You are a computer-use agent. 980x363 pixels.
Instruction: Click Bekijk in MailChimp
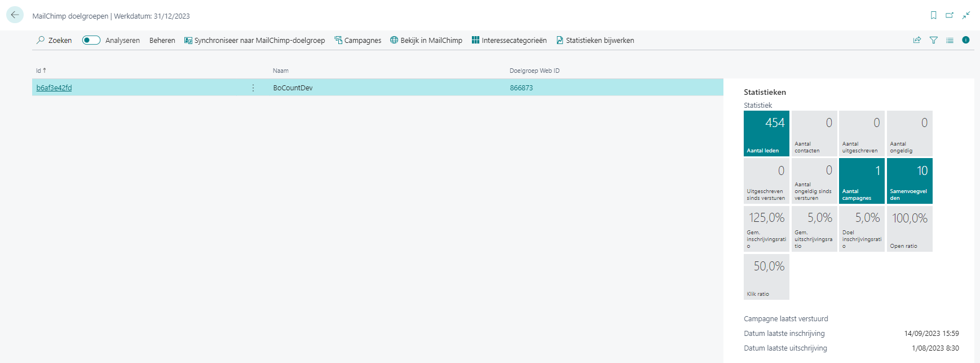[426, 40]
